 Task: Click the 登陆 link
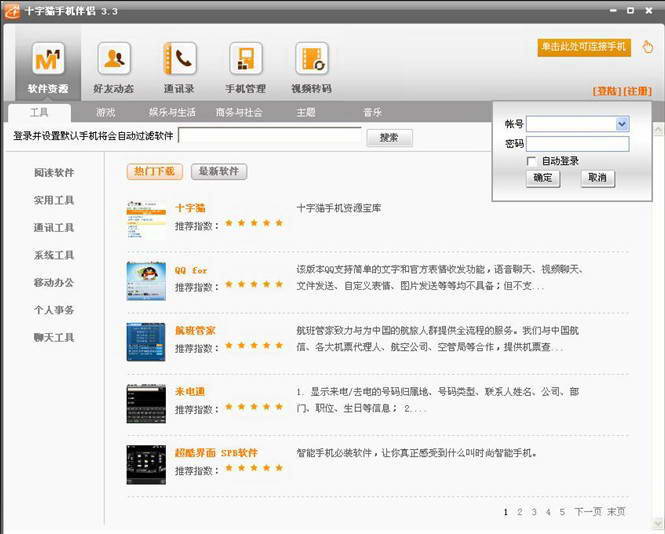[x=607, y=91]
